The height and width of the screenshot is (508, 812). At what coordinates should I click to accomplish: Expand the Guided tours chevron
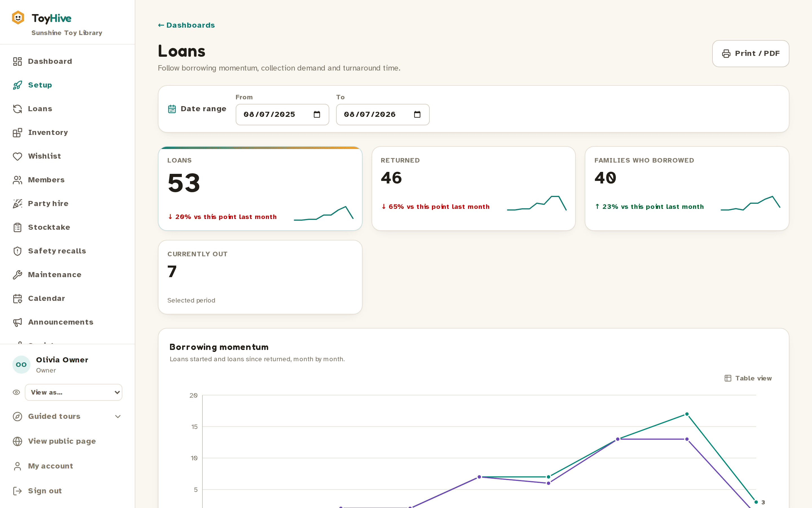click(x=118, y=417)
